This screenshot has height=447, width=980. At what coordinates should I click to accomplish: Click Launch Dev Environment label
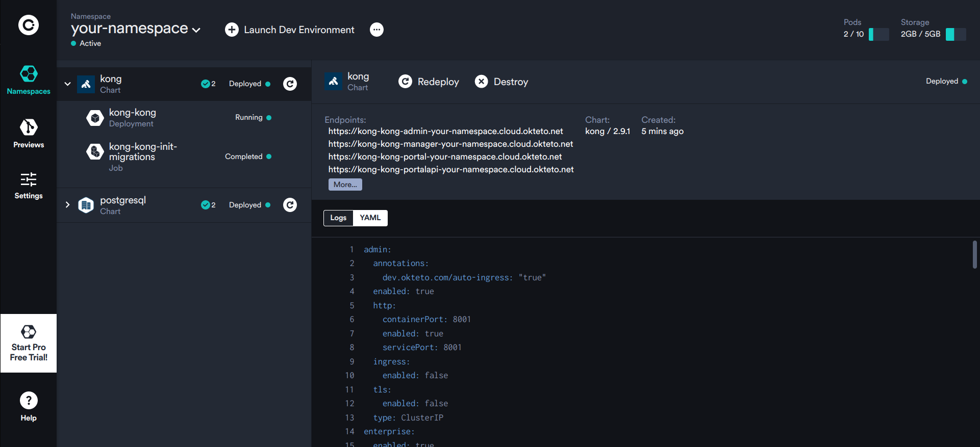click(x=299, y=30)
